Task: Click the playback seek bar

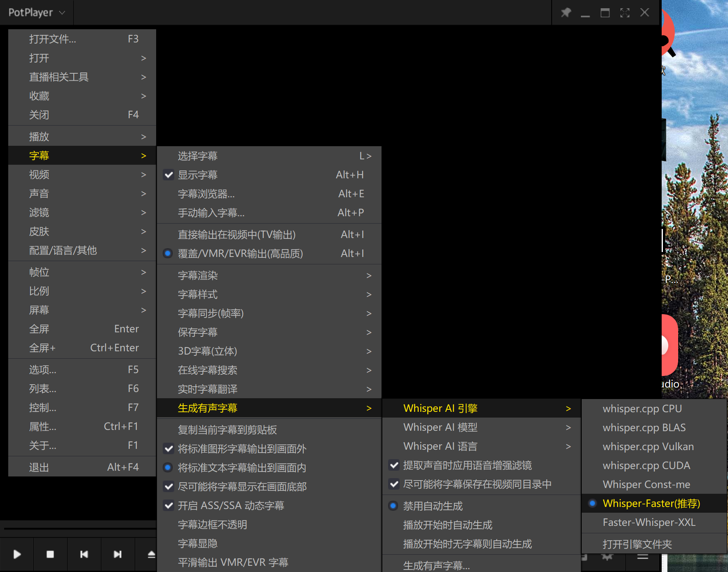Action: (80, 528)
